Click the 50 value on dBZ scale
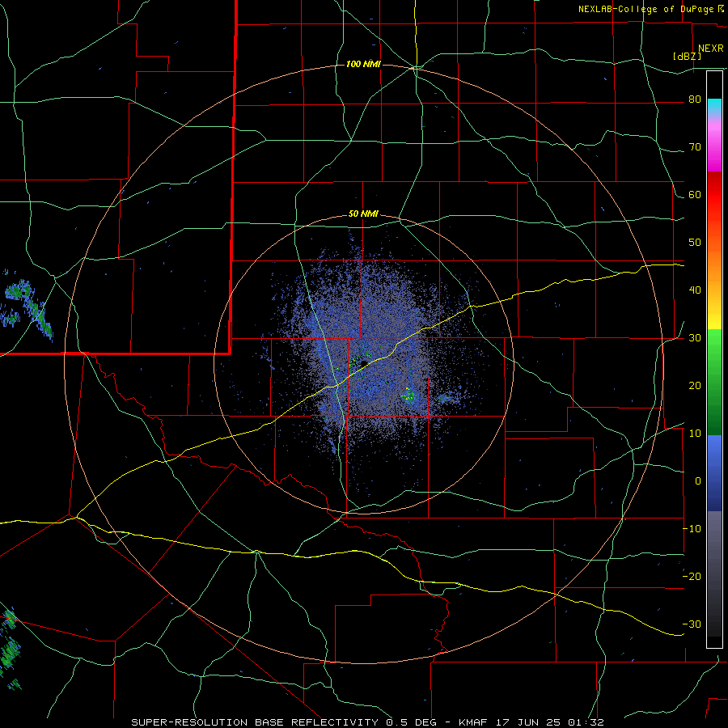Screen dimensions: 728x728 [x=695, y=243]
